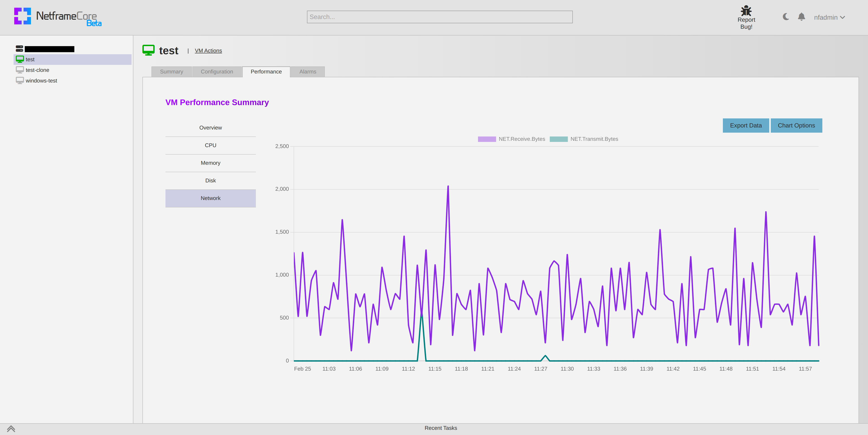Open notifications bell icon
Image resolution: width=868 pixels, height=435 pixels.
pyautogui.click(x=802, y=17)
